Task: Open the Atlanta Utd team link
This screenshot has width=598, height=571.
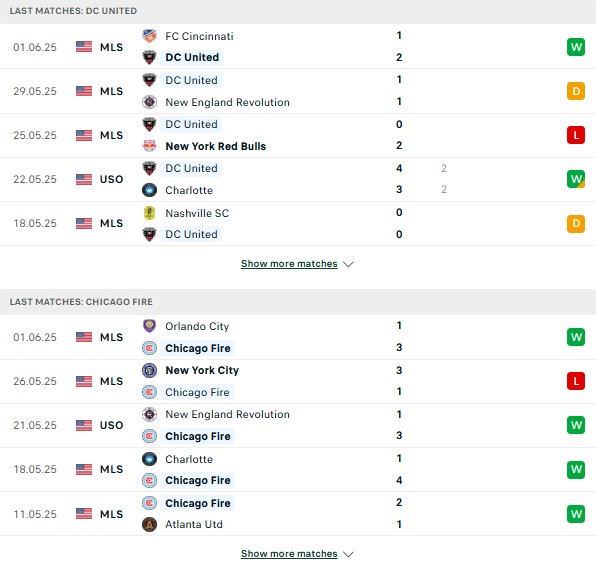Action: (x=194, y=524)
